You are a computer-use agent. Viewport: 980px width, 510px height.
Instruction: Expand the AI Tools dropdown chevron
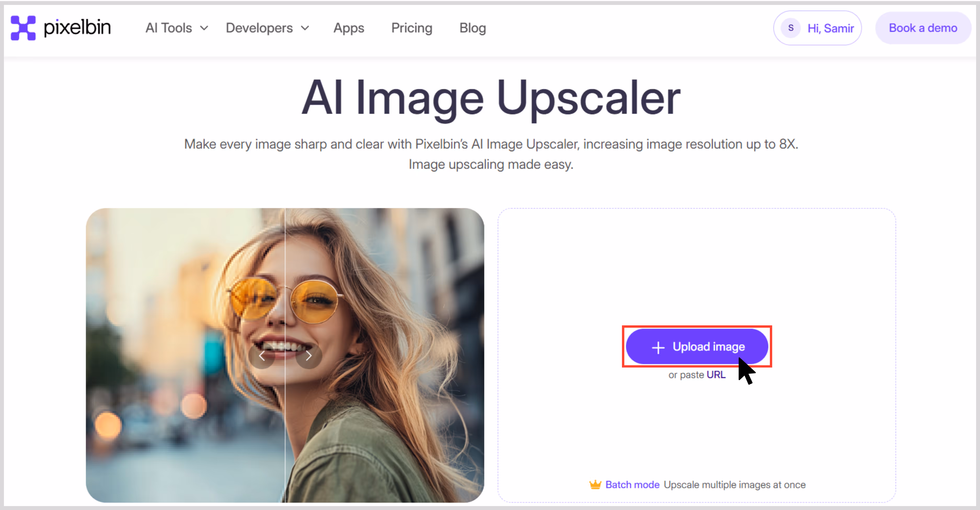[x=204, y=28]
